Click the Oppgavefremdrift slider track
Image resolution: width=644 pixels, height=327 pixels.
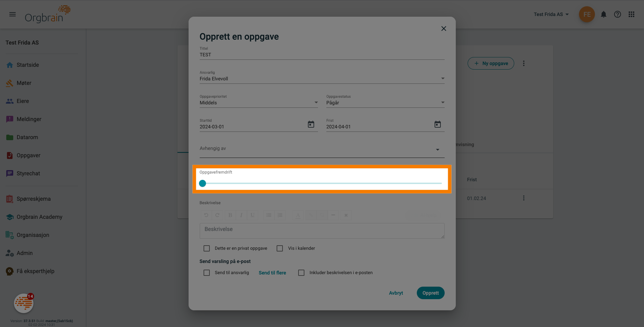click(322, 183)
